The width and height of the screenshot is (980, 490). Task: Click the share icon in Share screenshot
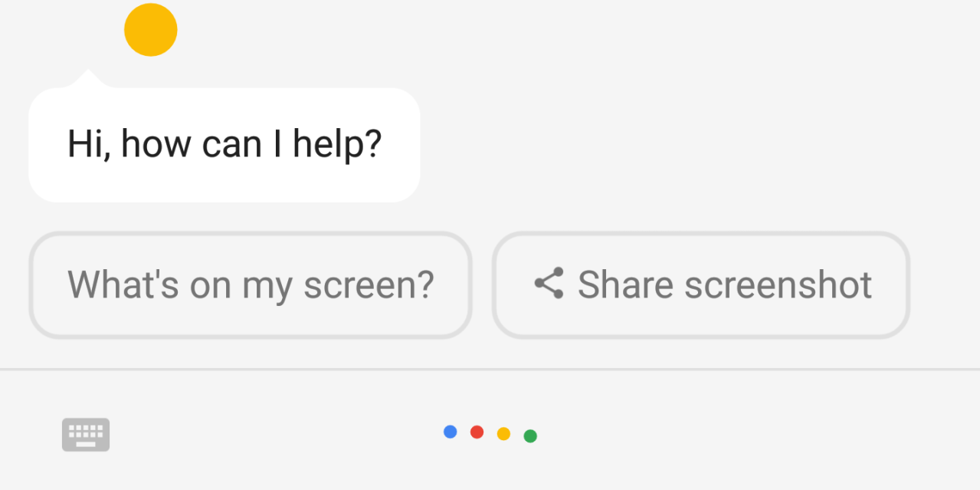click(549, 284)
